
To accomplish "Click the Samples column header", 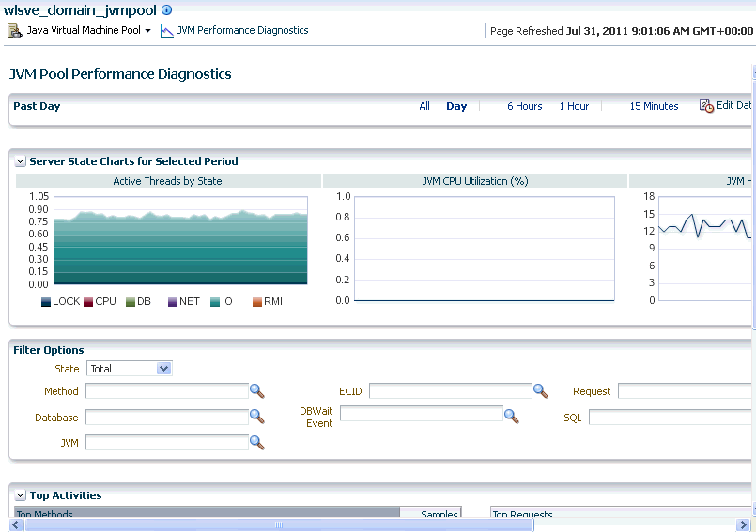I will pos(430,512).
